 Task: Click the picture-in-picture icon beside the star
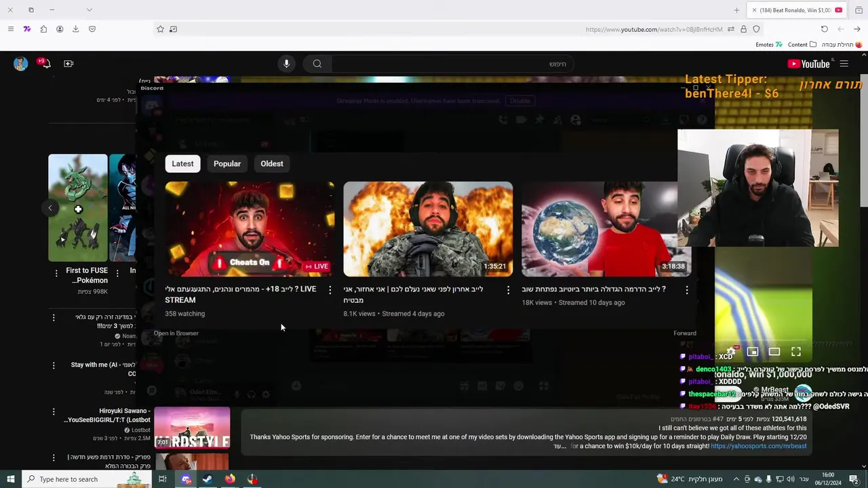click(x=174, y=29)
